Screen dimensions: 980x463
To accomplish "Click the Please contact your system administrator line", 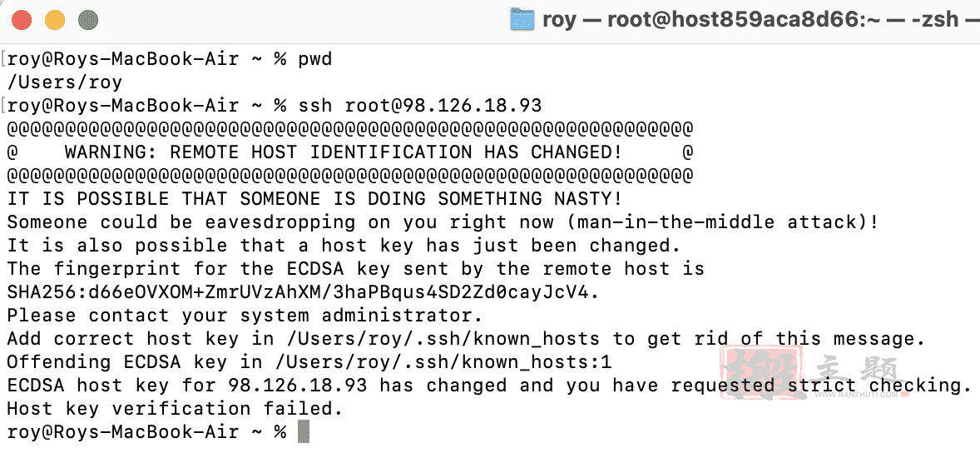I will 245,315.
